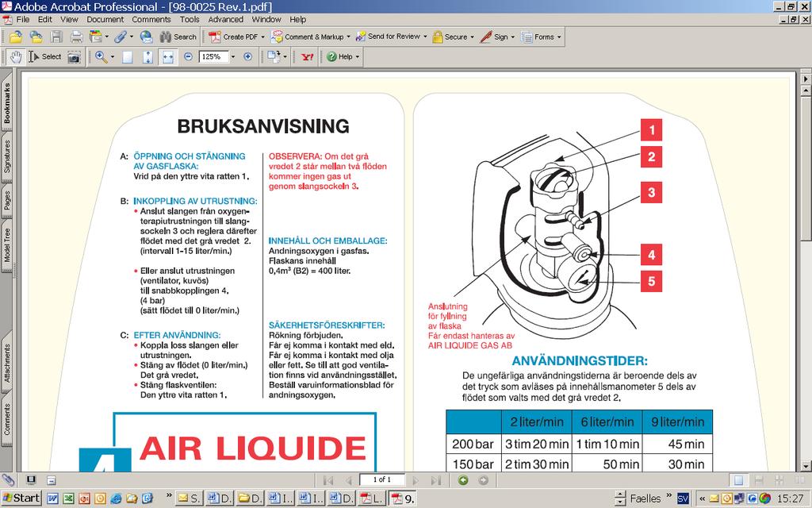Image resolution: width=812 pixels, height=508 pixels.
Task: Show the Bookmarks side panel tab
Action: click(x=6, y=103)
